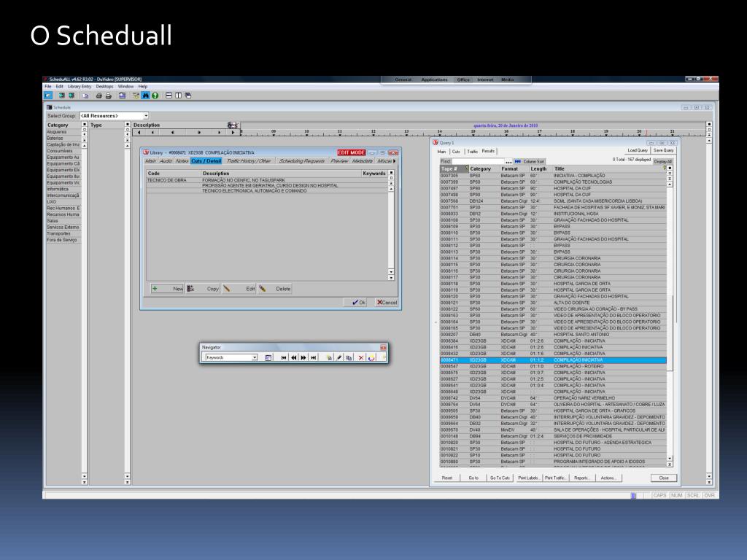
Task: Click the copy pages icon in main toolbar
Action: [86, 96]
